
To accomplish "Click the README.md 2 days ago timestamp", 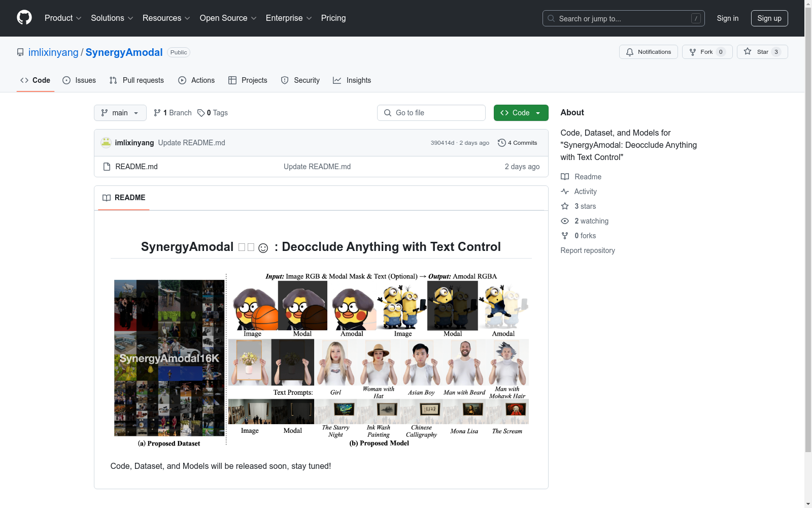I will pos(522,167).
